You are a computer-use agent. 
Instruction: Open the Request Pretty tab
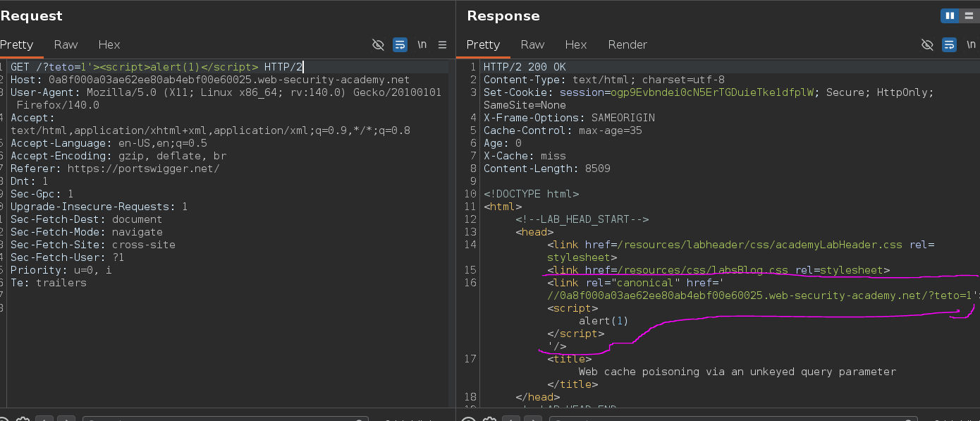tap(16, 44)
